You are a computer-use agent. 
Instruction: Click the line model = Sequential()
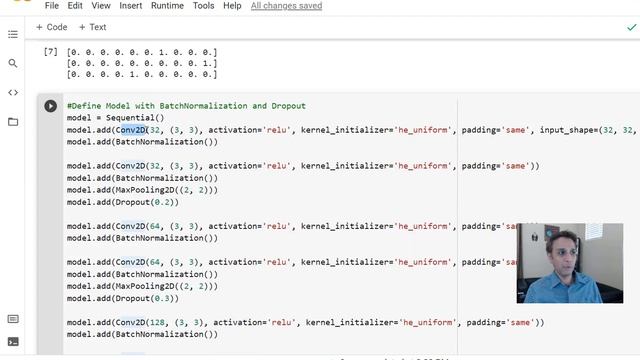pos(116,118)
